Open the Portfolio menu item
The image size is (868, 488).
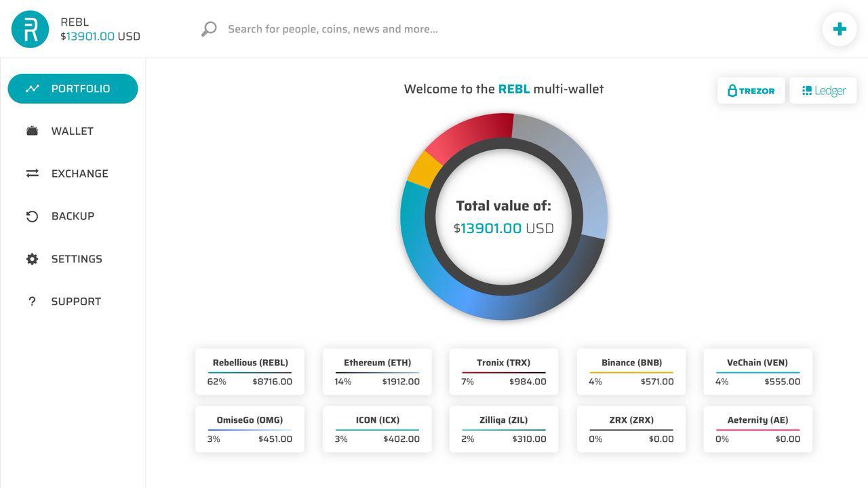[x=73, y=89]
